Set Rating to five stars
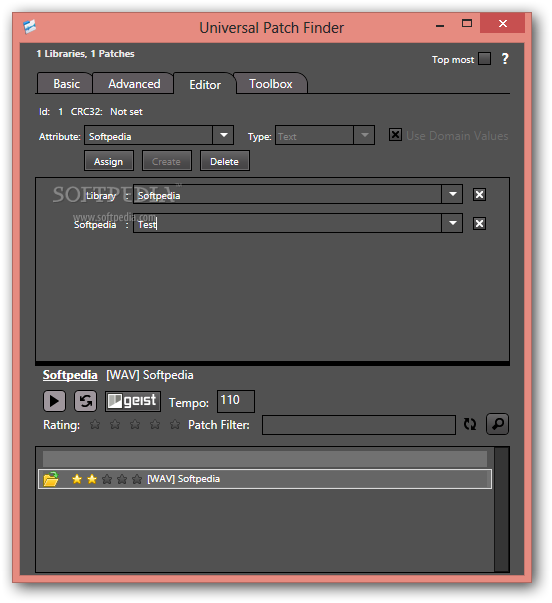 pyautogui.click(x=175, y=425)
